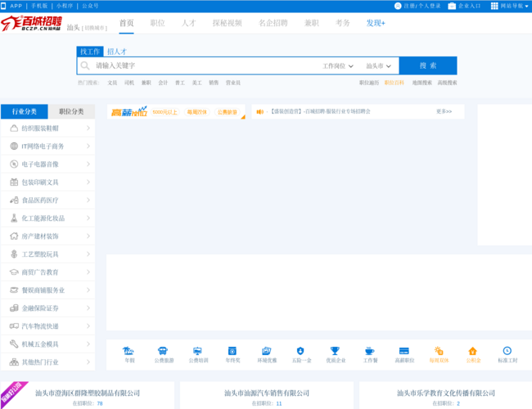
Task: Expand 电子电器音像 category chevron
Action: coord(88,164)
